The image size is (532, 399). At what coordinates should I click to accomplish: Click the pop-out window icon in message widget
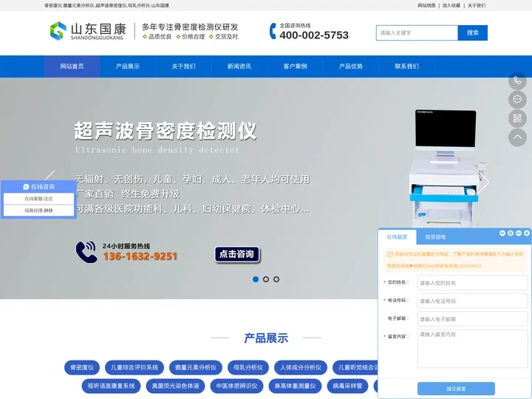(x=511, y=233)
